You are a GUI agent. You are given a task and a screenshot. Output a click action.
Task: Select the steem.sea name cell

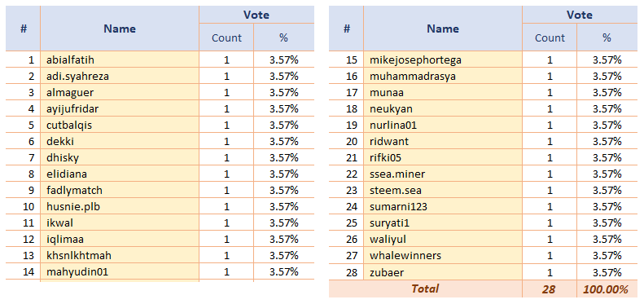coord(443,191)
